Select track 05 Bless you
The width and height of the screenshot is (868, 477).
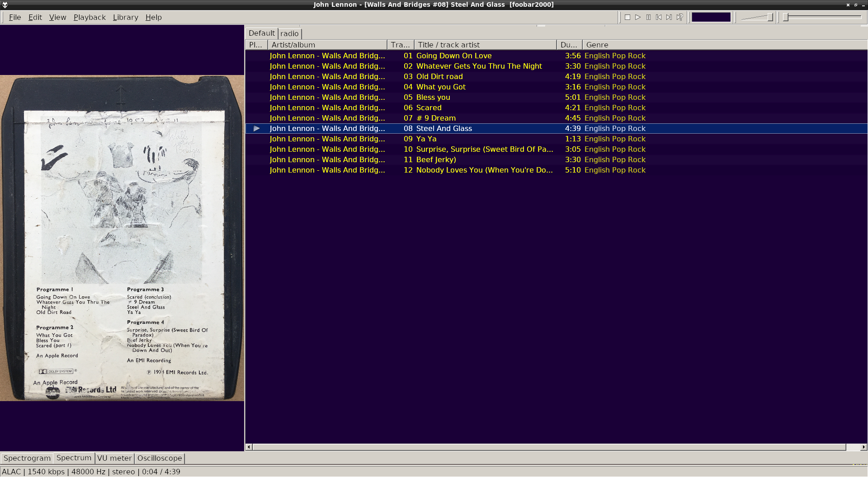pyautogui.click(x=556, y=97)
